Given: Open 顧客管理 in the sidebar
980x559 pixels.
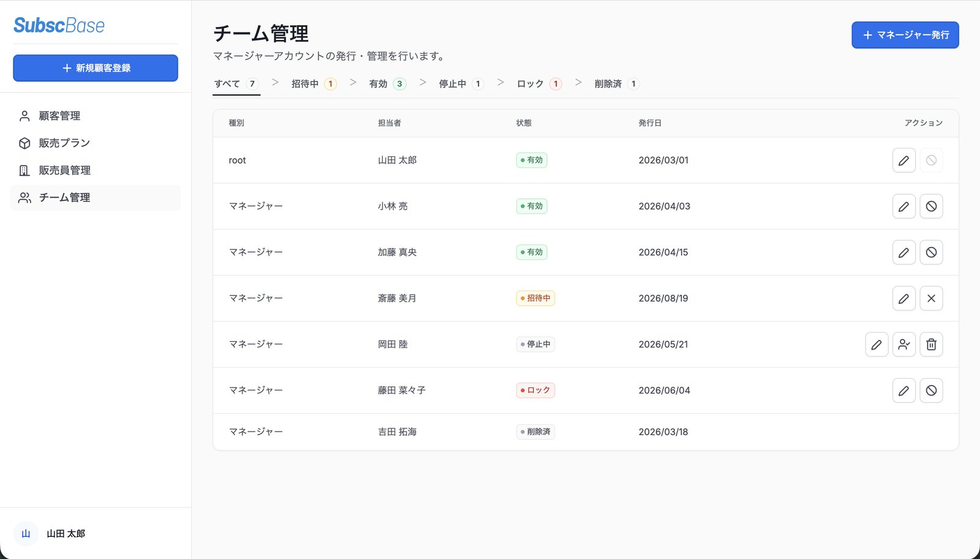Looking at the screenshot, I should (96, 116).
